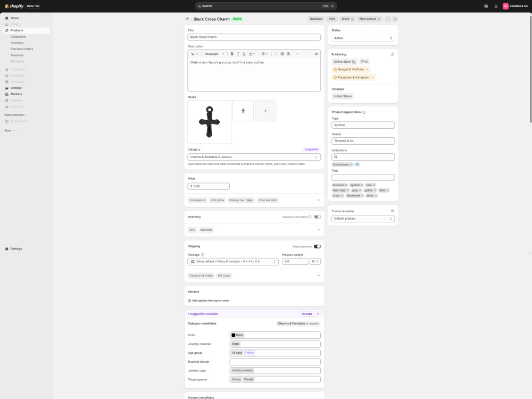Open Collections under Products

coord(18,37)
